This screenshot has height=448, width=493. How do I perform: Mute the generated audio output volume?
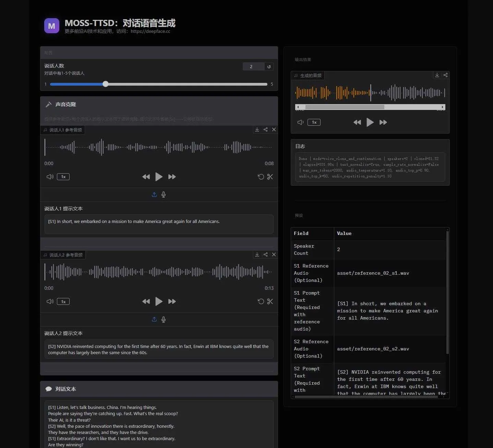(x=300, y=122)
